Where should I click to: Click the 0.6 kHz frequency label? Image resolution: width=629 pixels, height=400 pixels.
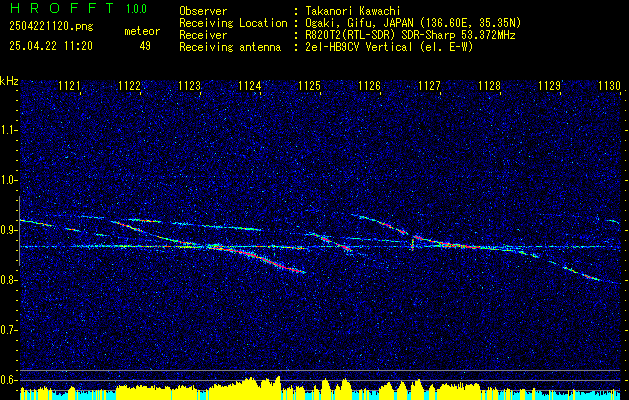[x=8, y=380]
